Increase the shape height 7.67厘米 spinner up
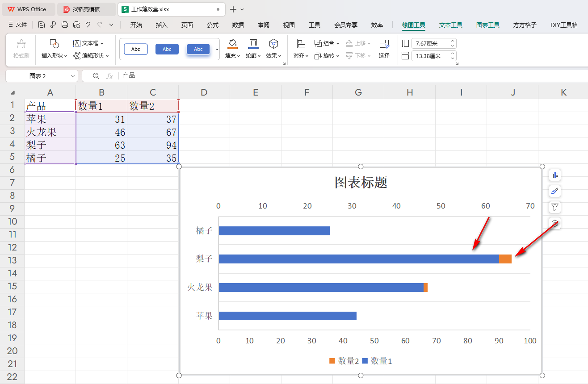Viewport: 588px width, 384px height. tap(453, 42)
